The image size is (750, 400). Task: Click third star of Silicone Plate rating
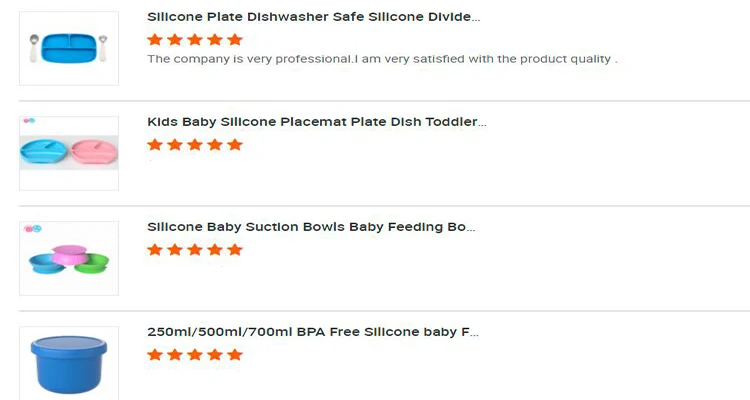click(195, 40)
